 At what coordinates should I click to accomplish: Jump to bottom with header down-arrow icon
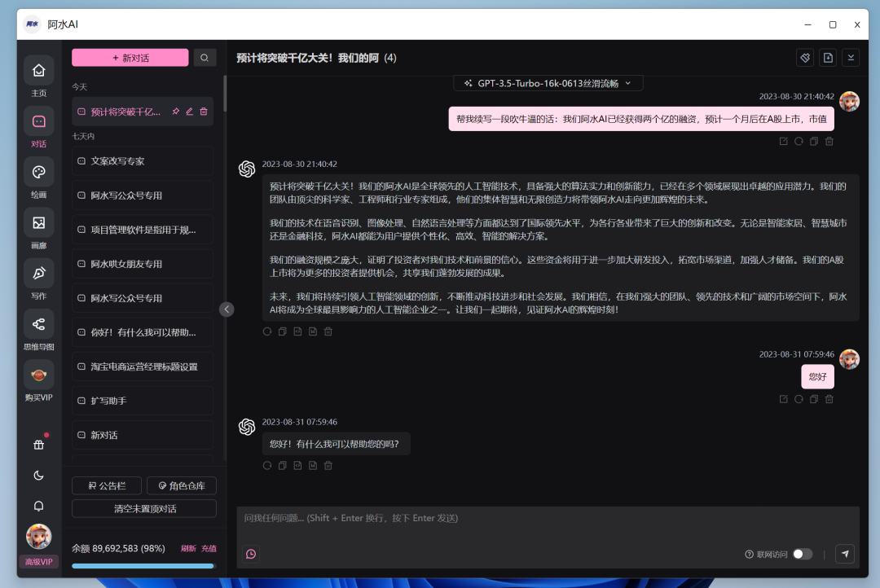pyautogui.click(x=851, y=58)
